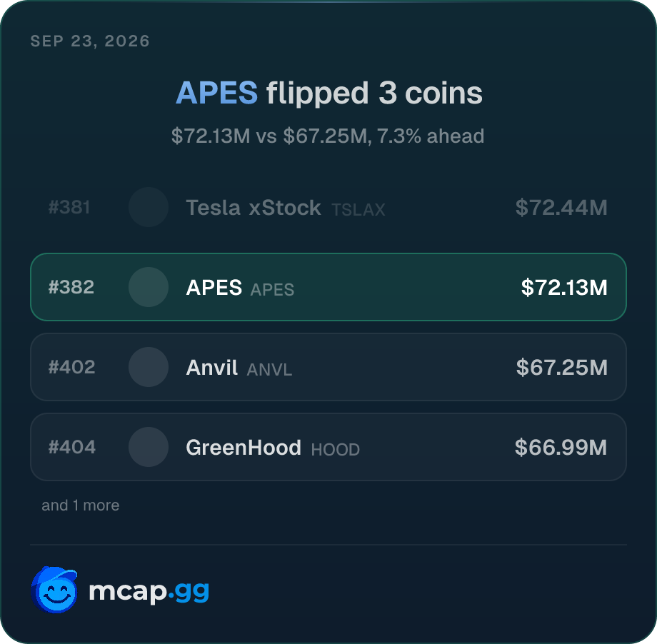Image resolution: width=657 pixels, height=644 pixels.
Task: Select the highlighted APES row
Action: pyautogui.click(x=328, y=287)
